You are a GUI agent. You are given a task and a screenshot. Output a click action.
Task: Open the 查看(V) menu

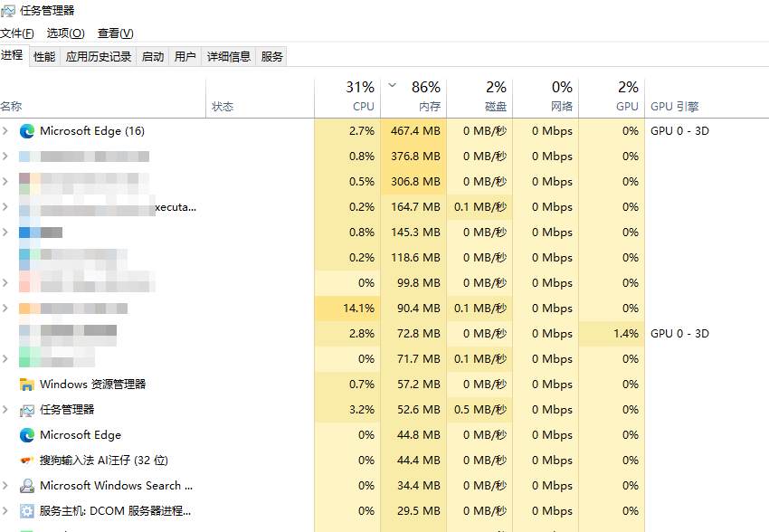click(115, 33)
